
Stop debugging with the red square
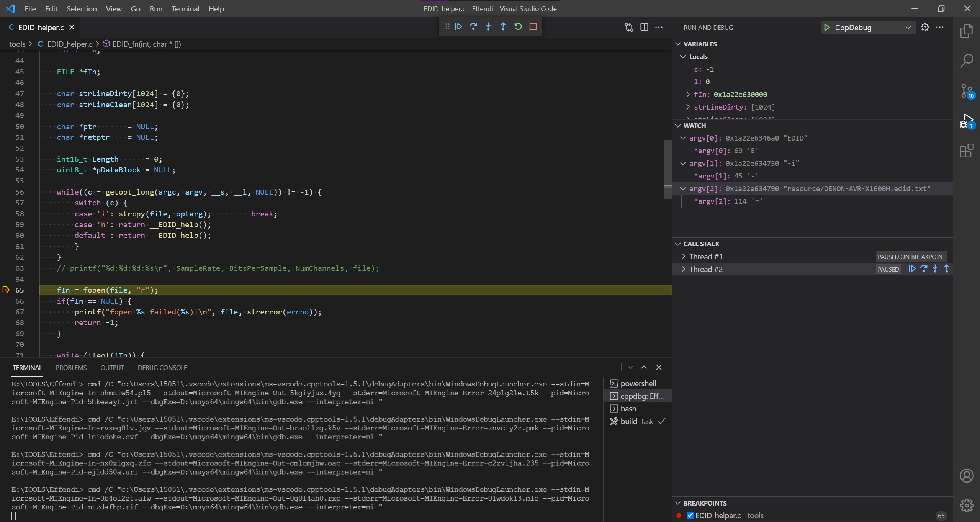pyautogui.click(x=533, y=27)
